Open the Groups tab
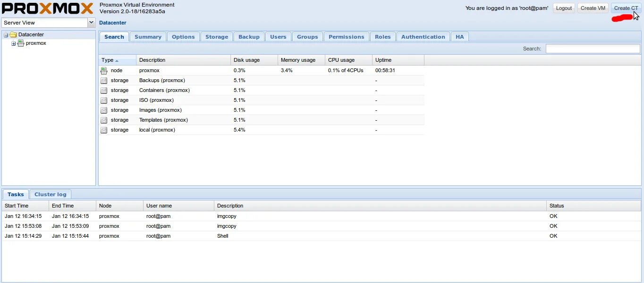This screenshot has height=283, width=644. [x=307, y=37]
